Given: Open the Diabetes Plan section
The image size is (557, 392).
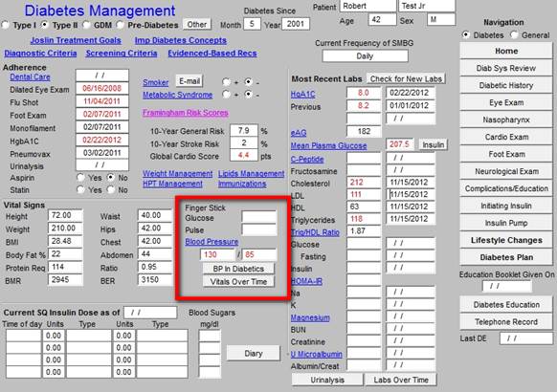Looking at the screenshot, I should coord(506,257).
